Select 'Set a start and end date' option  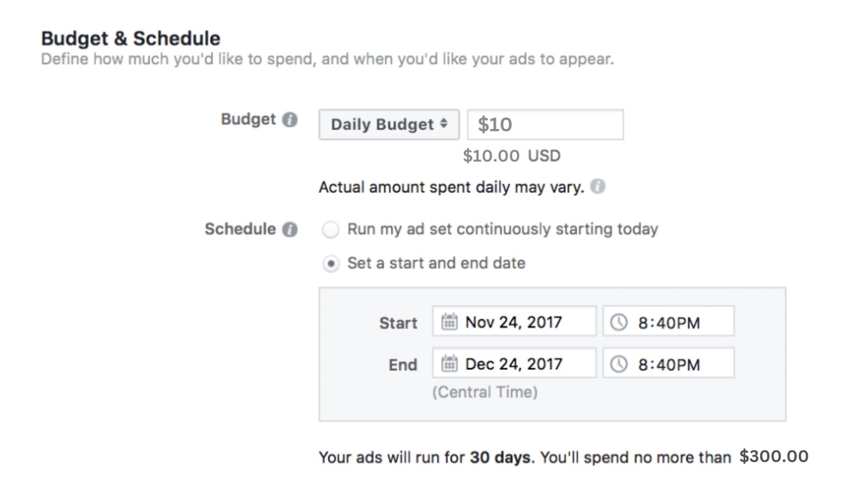click(331, 264)
